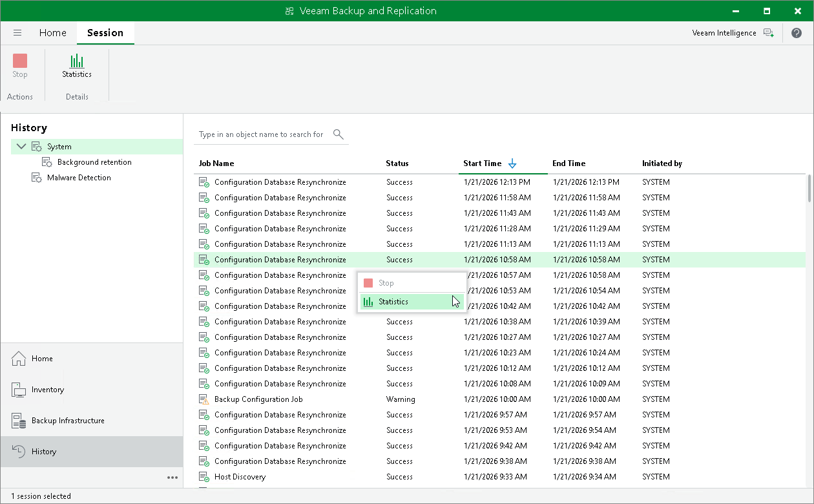This screenshot has width=814, height=504.
Task: Select the session started 9:38 AM
Action: [x=499, y=461]
